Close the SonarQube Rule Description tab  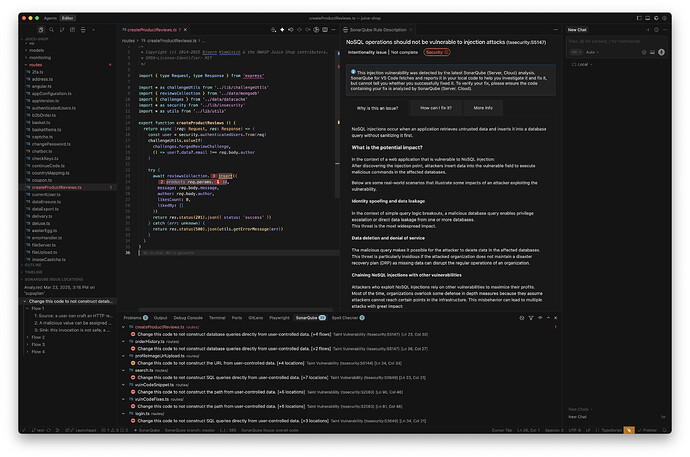[x=411, y=30]
